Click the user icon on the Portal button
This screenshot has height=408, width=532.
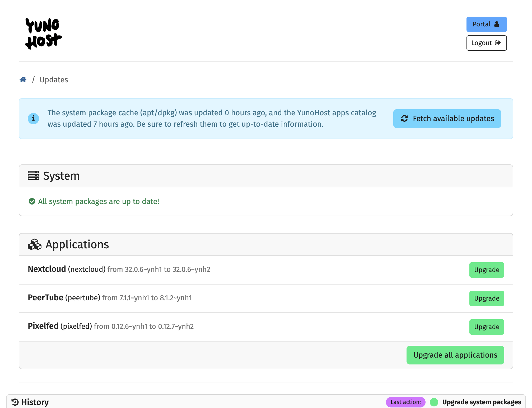click(x=496, y=24)
